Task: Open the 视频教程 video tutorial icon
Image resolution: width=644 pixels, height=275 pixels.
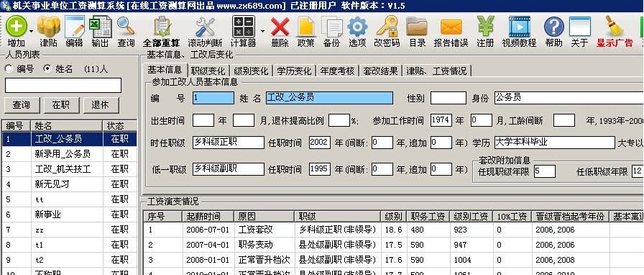Action: [519, 27]
